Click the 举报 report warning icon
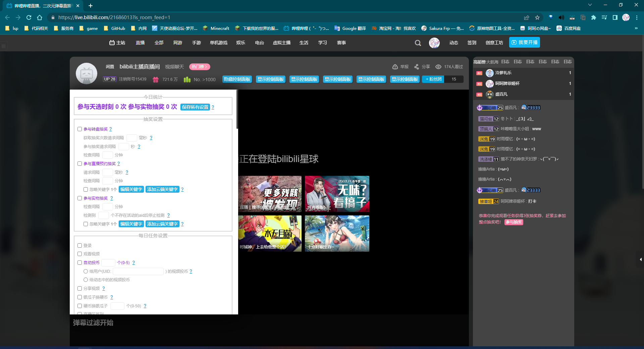The width and height of the screenshot is (644, 349). [x=395, y=67]
